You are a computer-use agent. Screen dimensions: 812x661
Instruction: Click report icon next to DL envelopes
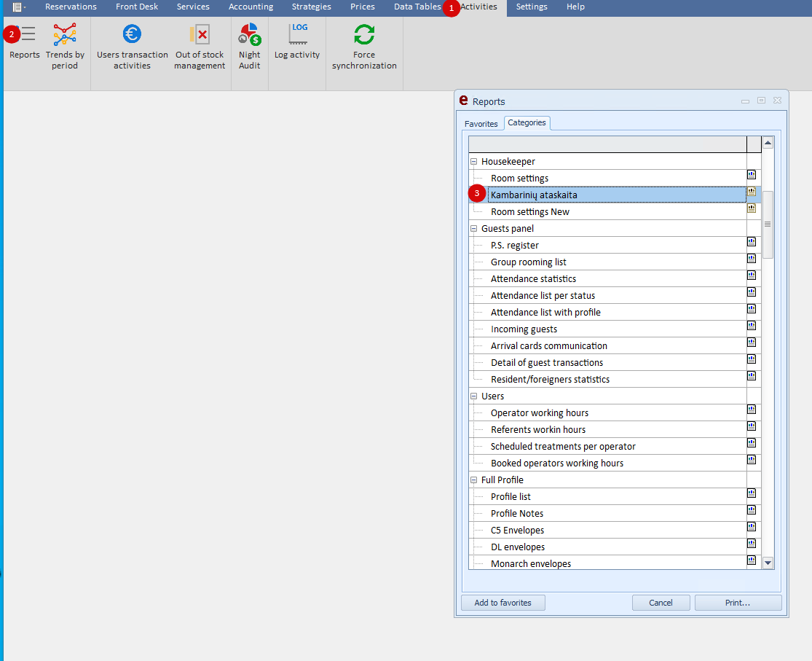click(752, 544)
